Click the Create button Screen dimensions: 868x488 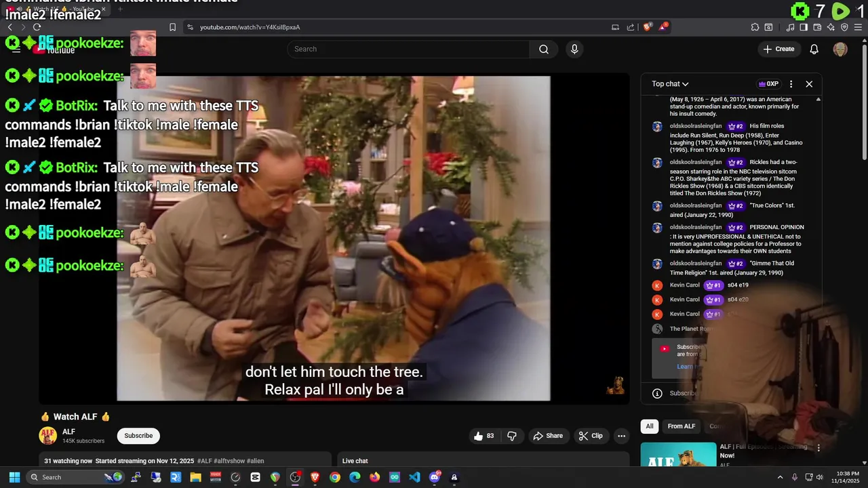778,49
